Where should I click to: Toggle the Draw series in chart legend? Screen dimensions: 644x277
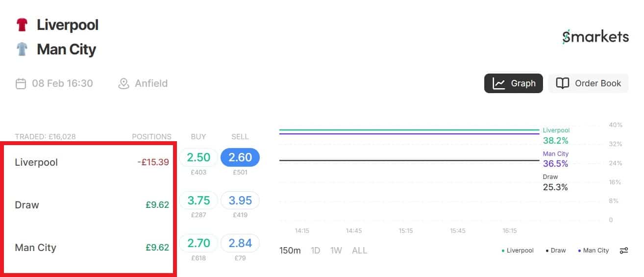pyautogui.click(x=556, y=251)
